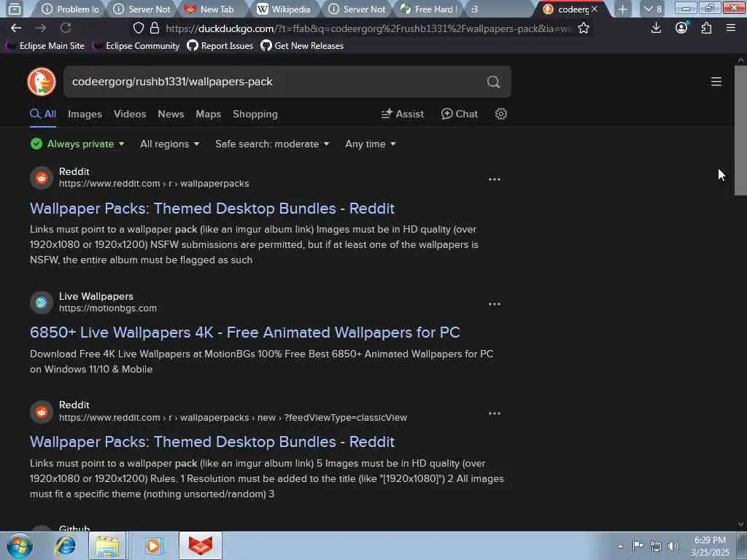Image resolution: width=747 pixels, height=560 pixels.
Task: Show hidden tray icons arrow
Action: tap(620, 546)
